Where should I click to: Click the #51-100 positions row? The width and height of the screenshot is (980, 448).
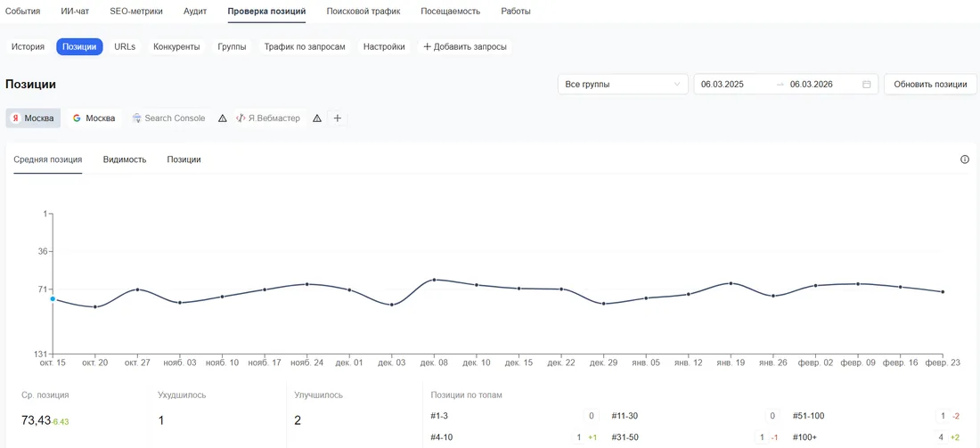coord(878,416)
